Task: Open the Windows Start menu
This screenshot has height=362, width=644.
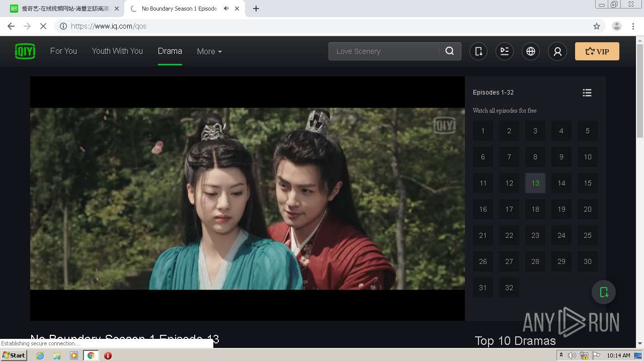Action: (x=14, y=355)
